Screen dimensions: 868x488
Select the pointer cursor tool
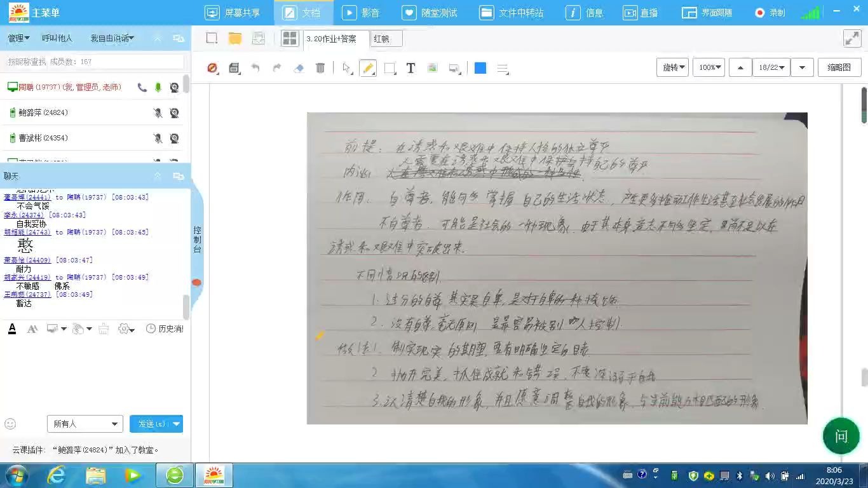pyautogui.click(x=347, y=68)
